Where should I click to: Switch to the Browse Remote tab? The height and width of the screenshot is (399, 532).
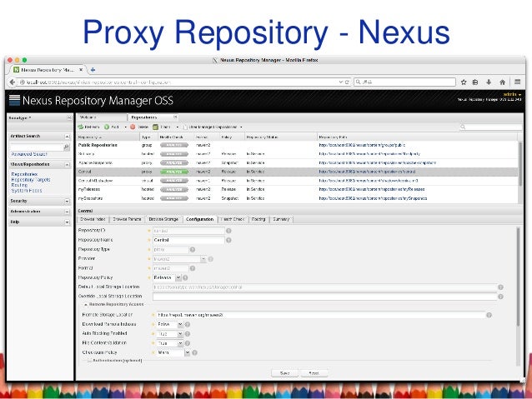tap(127, 219)
